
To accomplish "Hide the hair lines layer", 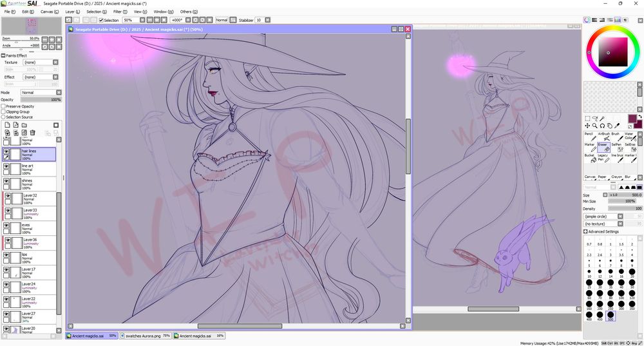I will (6, 151).
